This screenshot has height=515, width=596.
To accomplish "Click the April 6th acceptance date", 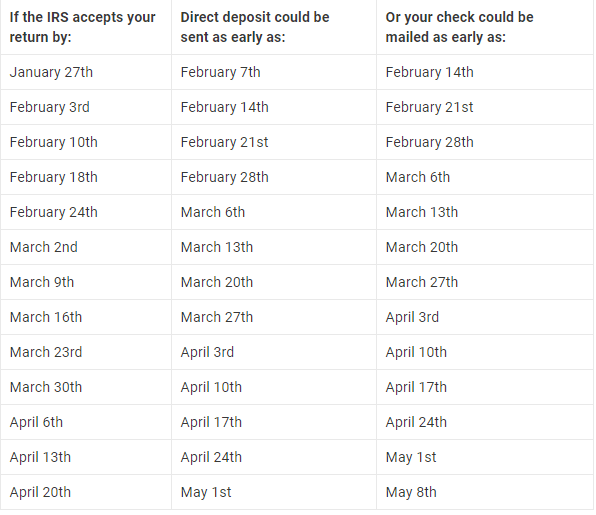I will (36, 422).
